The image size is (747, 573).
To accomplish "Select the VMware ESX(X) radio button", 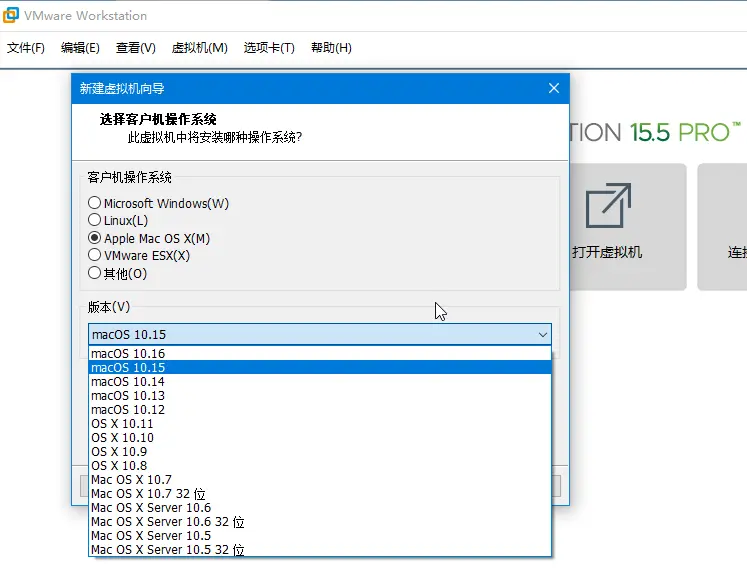I will click(94, 255).
